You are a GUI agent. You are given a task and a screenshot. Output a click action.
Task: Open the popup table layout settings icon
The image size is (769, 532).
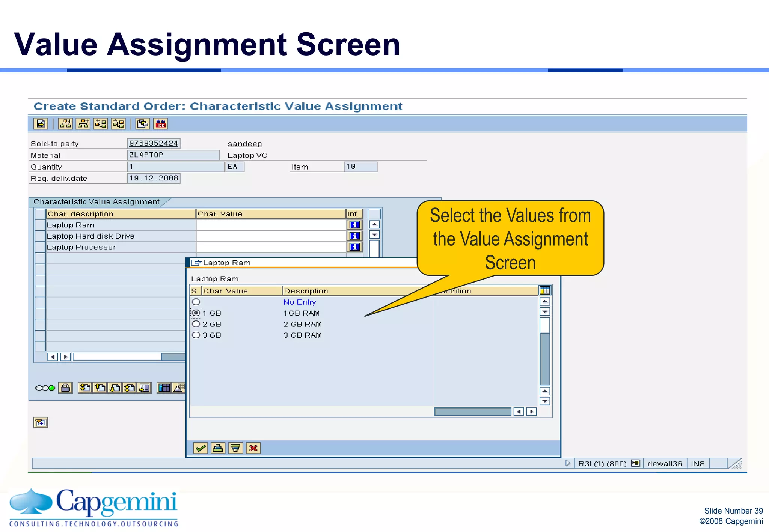point(545,290)
